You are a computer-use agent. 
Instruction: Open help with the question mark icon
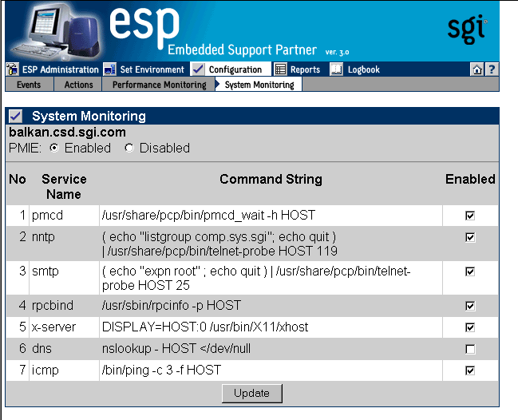coord(491,69)
